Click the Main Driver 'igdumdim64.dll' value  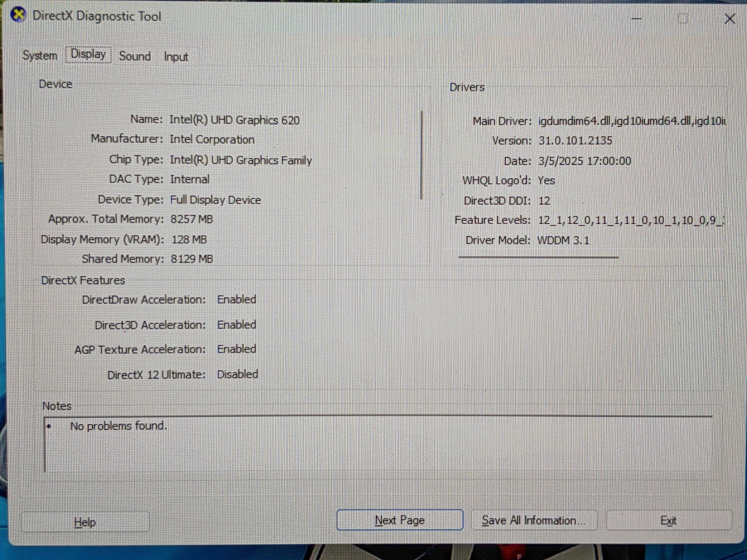click(632, 121)
